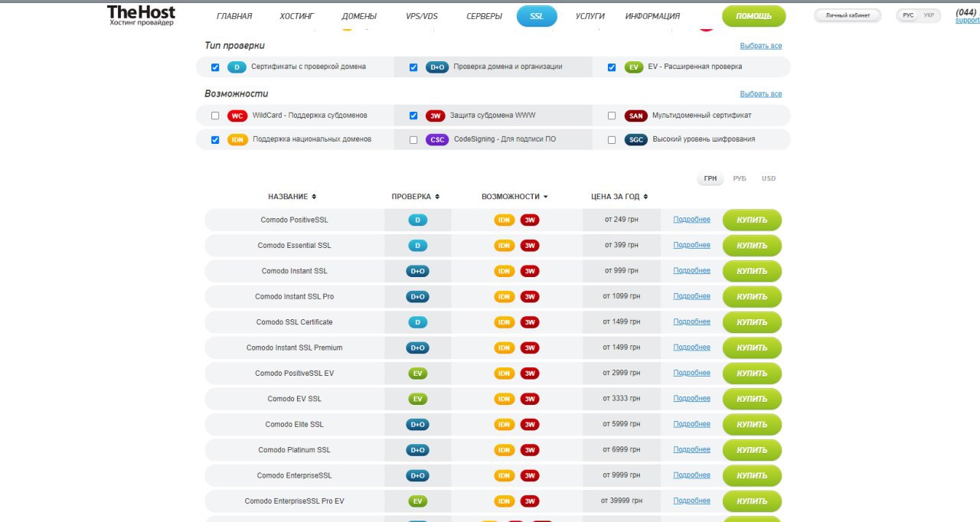This screenshot has height=522, width=980.
Task: Click the support email link
Action: point(967,21)
